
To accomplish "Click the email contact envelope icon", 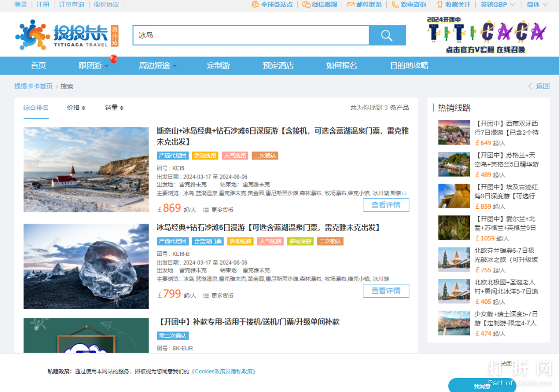I will (351, 5).
